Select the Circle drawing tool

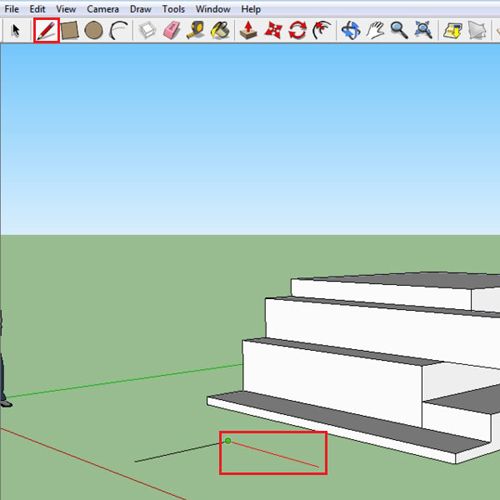94,30
